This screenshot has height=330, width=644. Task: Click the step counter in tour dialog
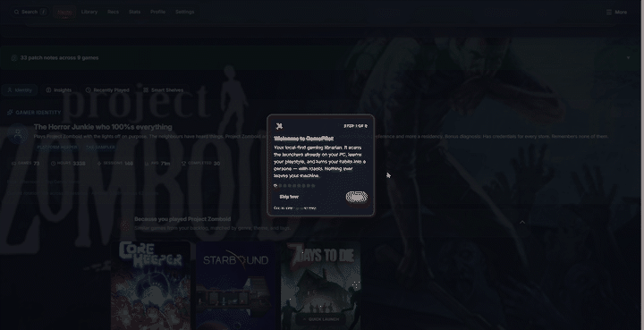pyautogui.click(x=356, y=126)
